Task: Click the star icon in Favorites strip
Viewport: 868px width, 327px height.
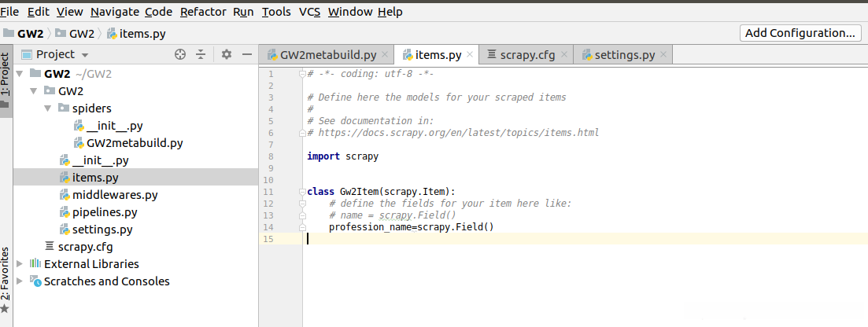Action: [x=5, y=309]
